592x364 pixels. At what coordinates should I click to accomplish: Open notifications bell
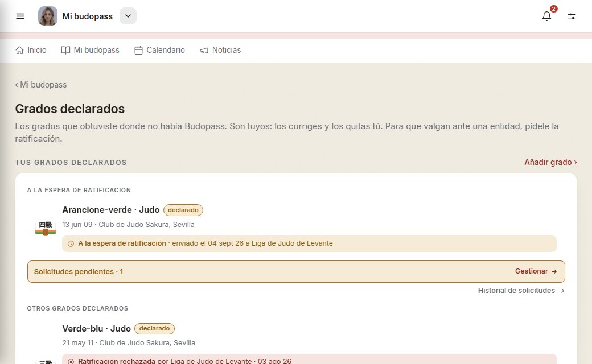[546, 16]
